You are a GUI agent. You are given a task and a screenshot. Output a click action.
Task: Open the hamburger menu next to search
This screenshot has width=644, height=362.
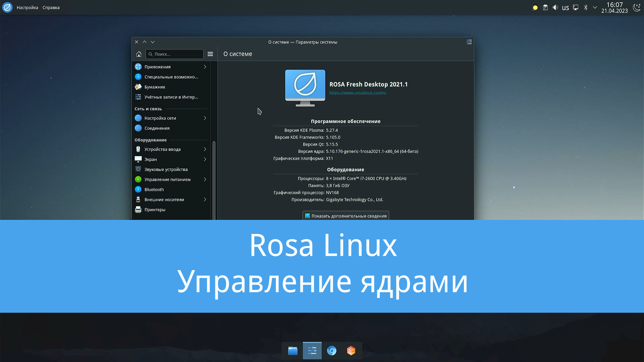pyautogui.click(x=210, y=54)
